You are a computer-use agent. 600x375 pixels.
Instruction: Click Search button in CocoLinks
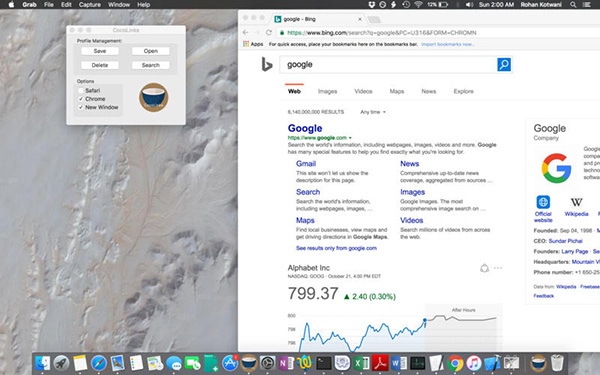coord(151,65)
